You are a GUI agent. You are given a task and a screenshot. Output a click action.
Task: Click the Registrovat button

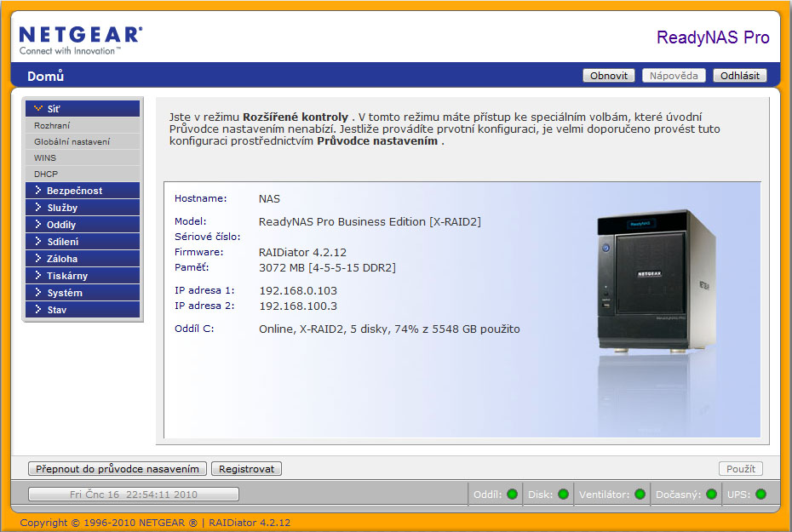coord(246,469)
